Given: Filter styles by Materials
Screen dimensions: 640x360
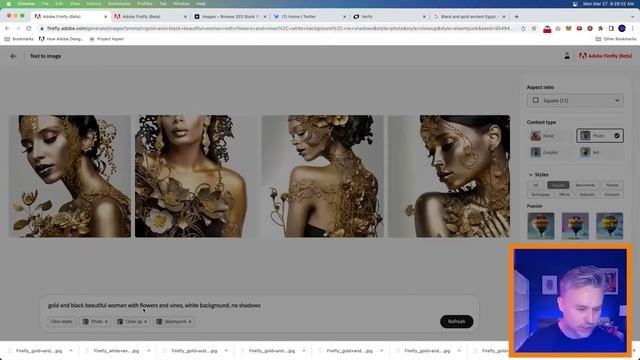Looking at the screenshot, I should pyautogui.click(x=587, y=195).
